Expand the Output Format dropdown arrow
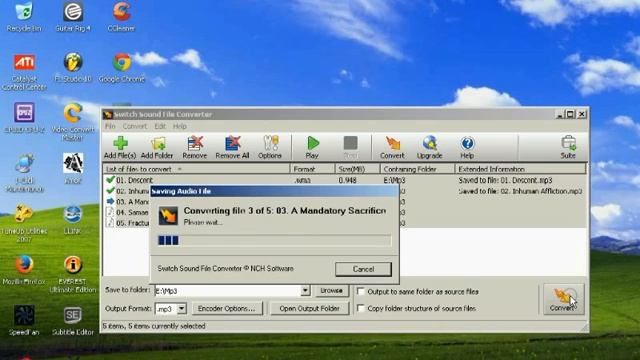This screenshot has height=360, width=640. (182, 309)
